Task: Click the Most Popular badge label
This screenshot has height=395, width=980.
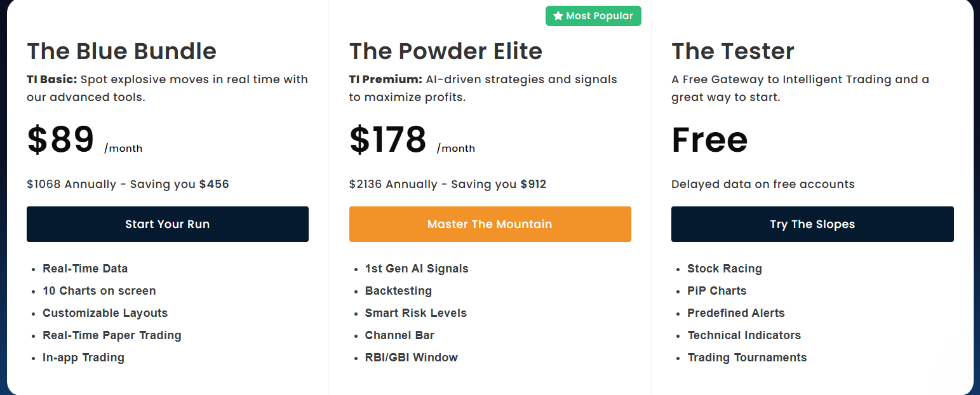Action: click(x=599, y=16)
